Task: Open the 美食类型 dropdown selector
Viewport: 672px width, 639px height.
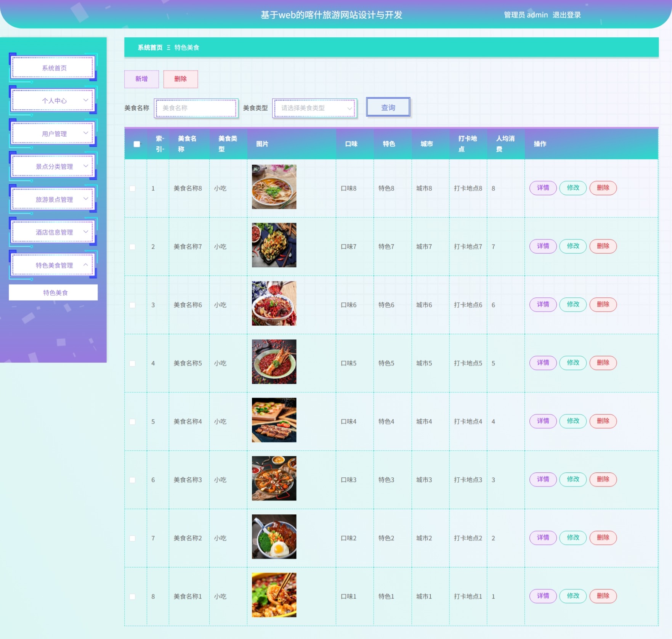Action: (314, 108)
